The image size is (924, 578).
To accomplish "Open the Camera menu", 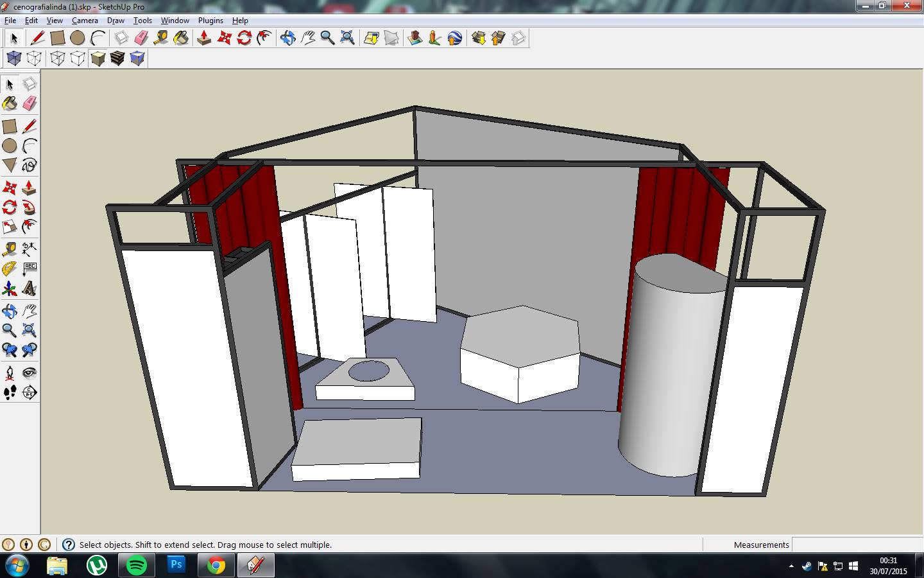I will [85, 21].
